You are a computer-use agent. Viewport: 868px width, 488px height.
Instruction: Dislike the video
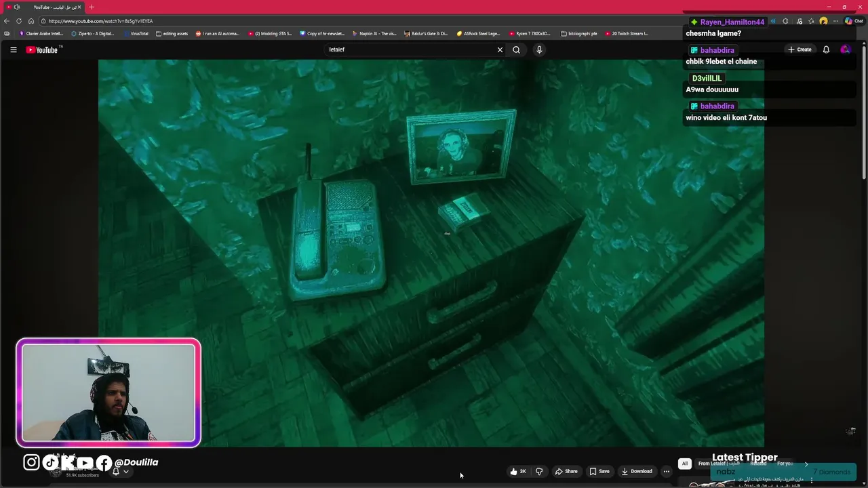539,471
